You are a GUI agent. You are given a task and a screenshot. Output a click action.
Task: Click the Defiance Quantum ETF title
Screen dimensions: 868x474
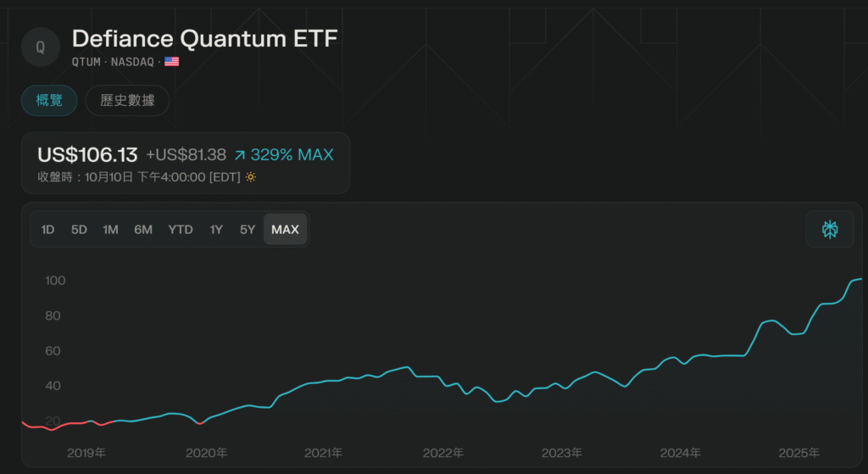click(204, 39)
